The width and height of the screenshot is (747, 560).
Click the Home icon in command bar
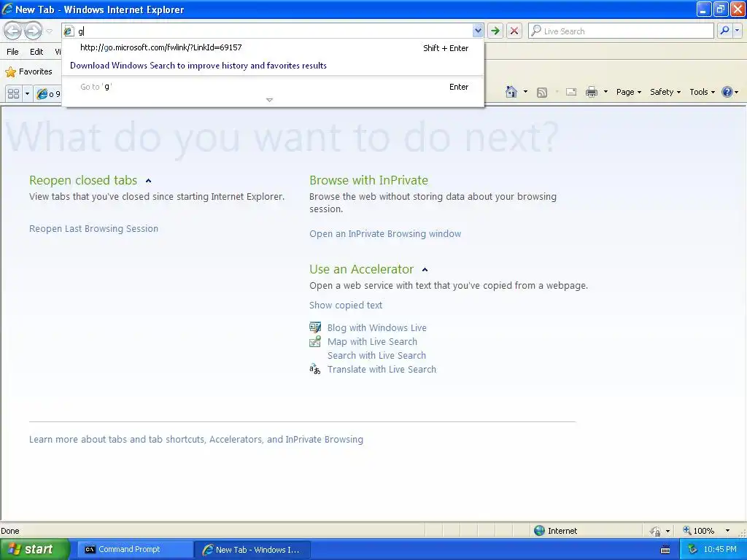coord(511,92)
